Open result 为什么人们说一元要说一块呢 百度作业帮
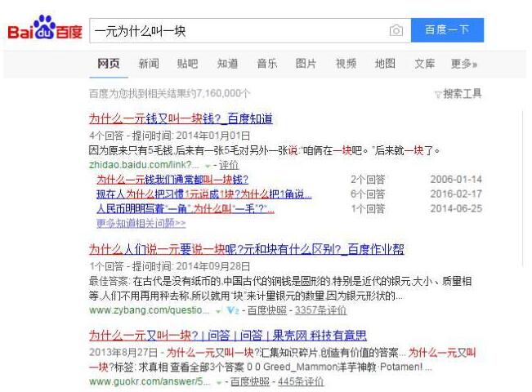The width and height of the screenshot is (532, 392). pyautogui.click(x=246, y=249)
